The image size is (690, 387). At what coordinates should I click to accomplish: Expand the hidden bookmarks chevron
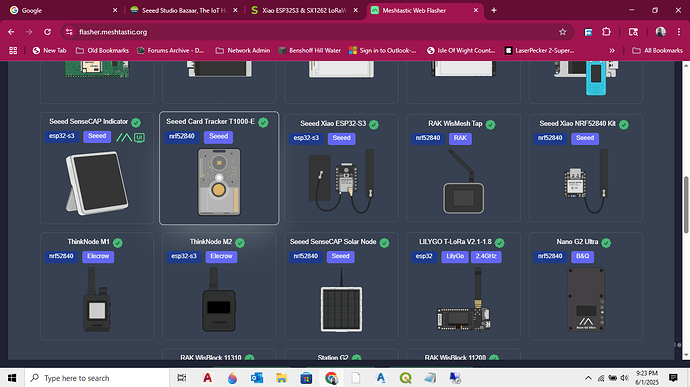tap(612, 51)
